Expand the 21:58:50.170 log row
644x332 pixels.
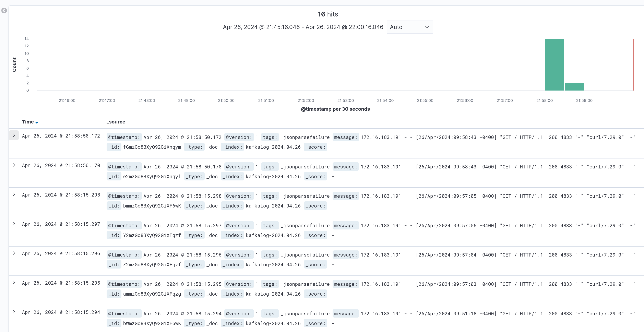coord(14,165)
